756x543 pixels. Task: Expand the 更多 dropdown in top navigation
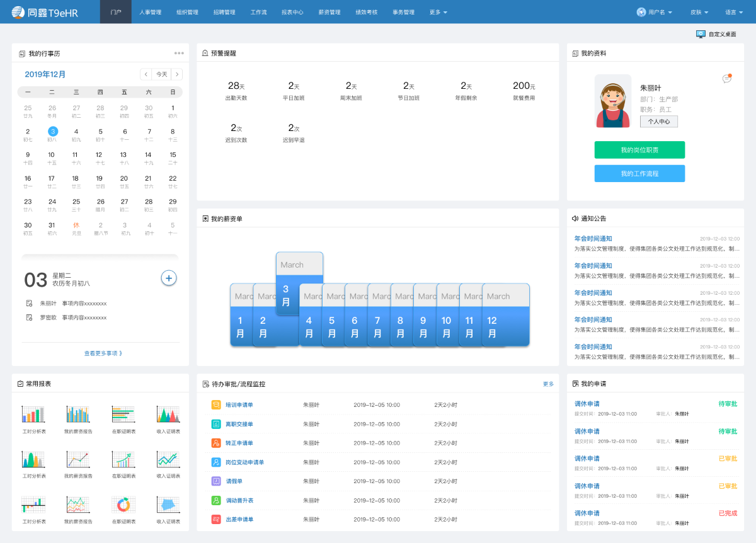438,12
